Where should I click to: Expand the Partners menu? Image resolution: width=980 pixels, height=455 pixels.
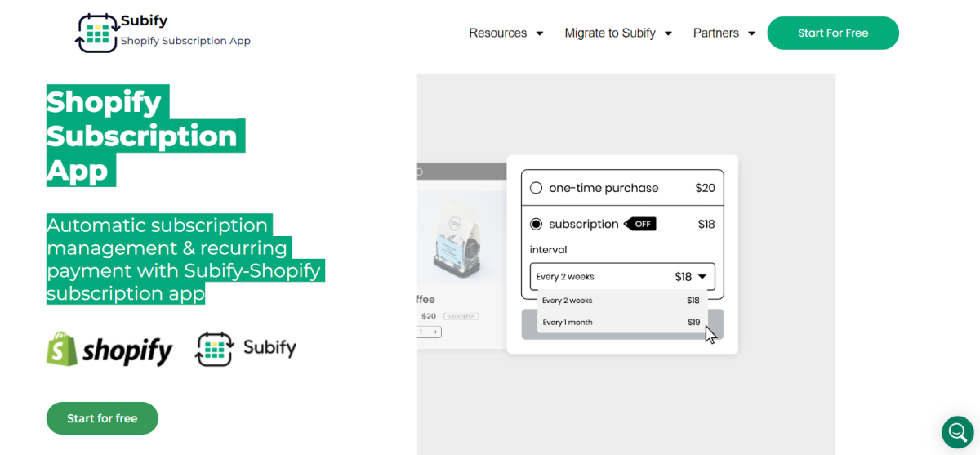pos(724,33)
